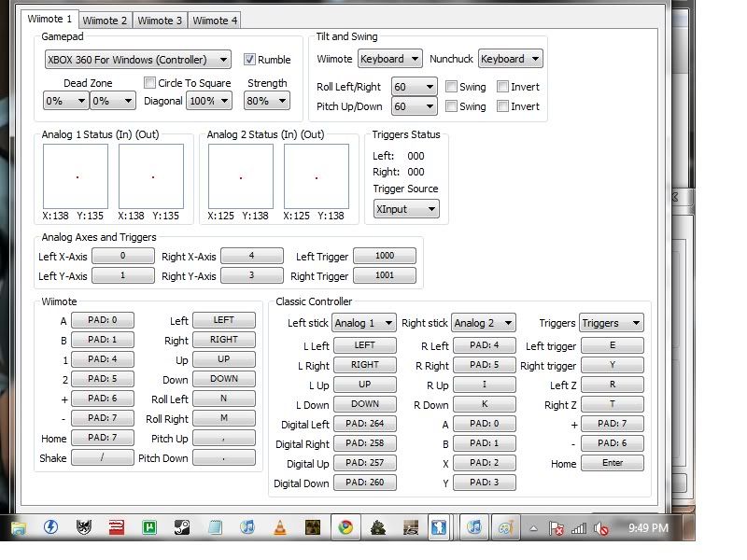Open the Nunchuck tilt input dropdown
The width and height of the screenshot is (747, 560).
pyautogui.click(x=510, y=59)
